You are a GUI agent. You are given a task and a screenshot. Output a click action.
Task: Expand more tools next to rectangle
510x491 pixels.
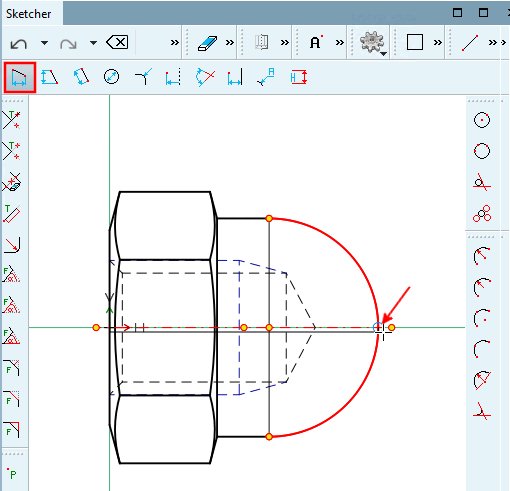click(x=438, y=42)
